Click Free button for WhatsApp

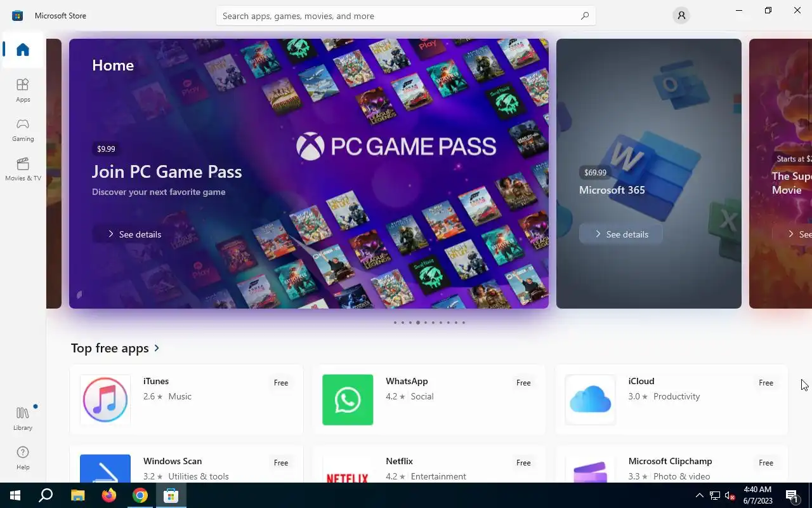click(523, 383)
